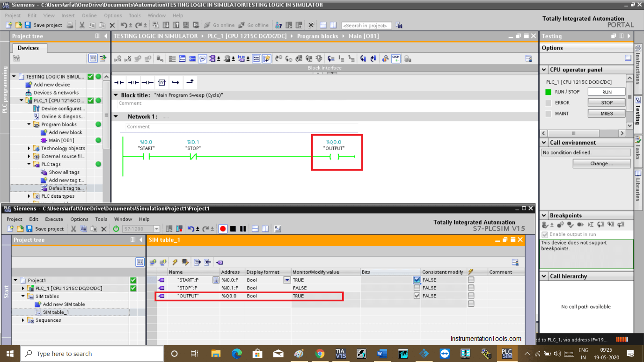Start the simulator CPU with the red record button
This screenshot has height=362, width=644.
(223, 229)
